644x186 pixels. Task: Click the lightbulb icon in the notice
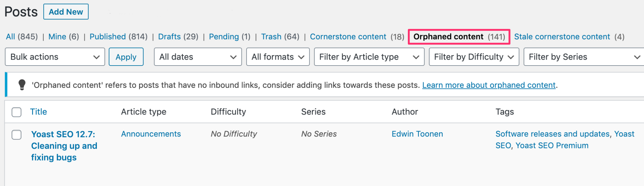tap(22, 85)
